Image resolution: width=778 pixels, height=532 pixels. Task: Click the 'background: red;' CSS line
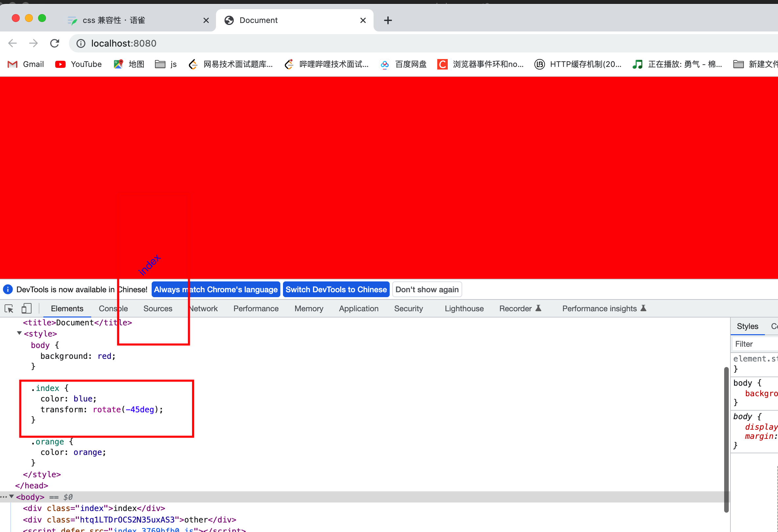tap(78, 357)
